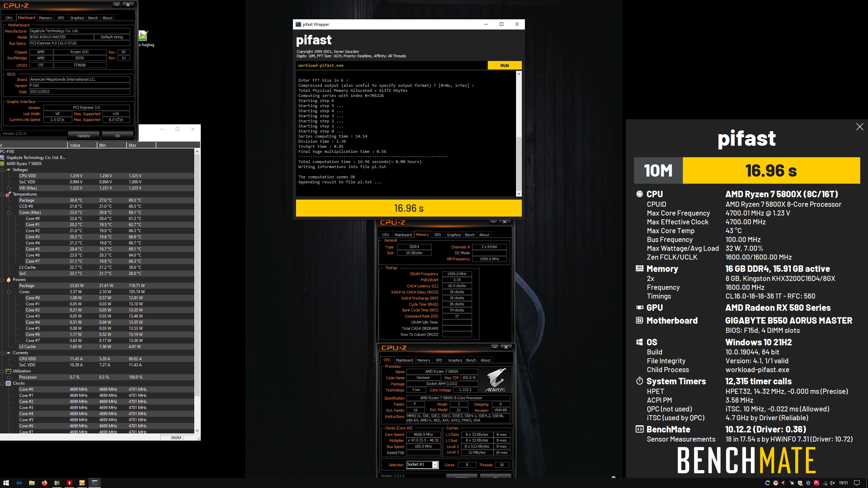Click the Powers flame icon in HWMonitor
Screen dimensions: 868x488
pos(8,280)
